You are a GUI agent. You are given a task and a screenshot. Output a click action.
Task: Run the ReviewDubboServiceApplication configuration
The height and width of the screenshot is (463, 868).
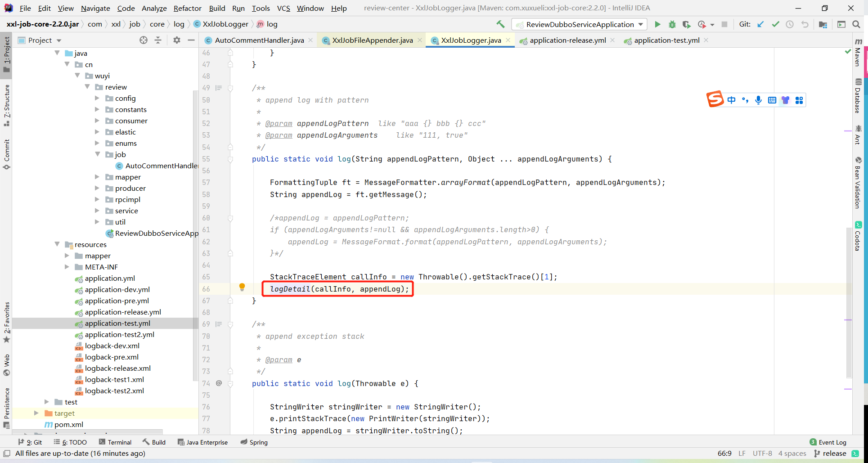657,24
